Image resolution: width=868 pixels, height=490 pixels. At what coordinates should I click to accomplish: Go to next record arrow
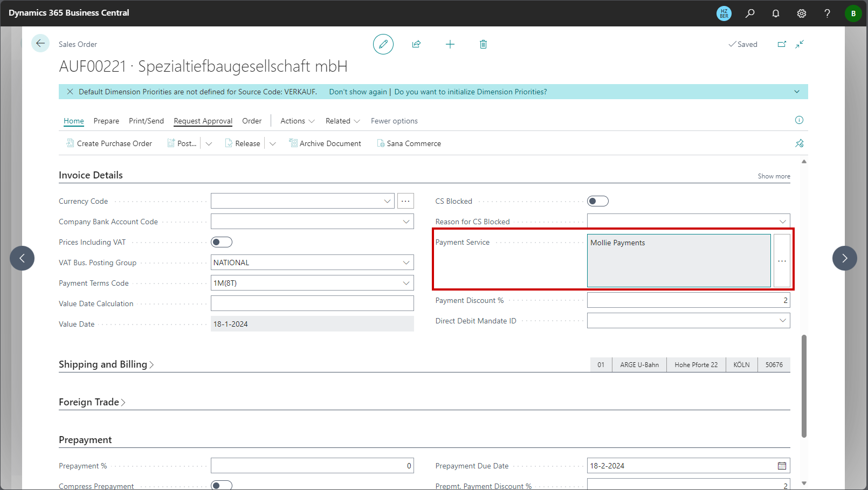(x=845, y=258)
